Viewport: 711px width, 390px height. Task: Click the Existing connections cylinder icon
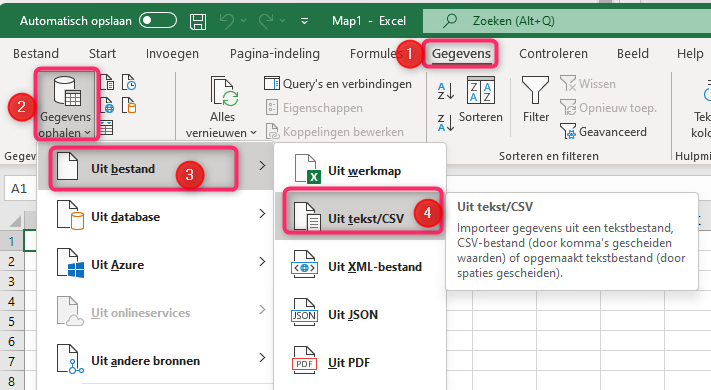(129, 105)
